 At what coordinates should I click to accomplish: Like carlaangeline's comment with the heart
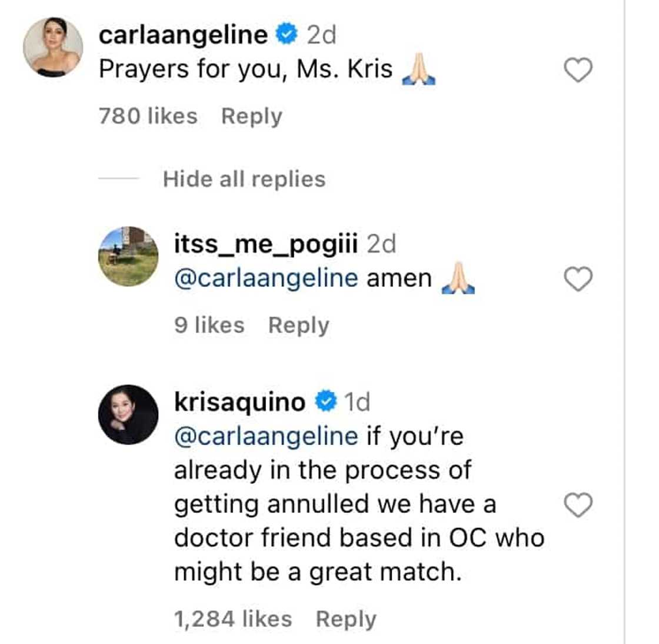click(x=578, y=71)
